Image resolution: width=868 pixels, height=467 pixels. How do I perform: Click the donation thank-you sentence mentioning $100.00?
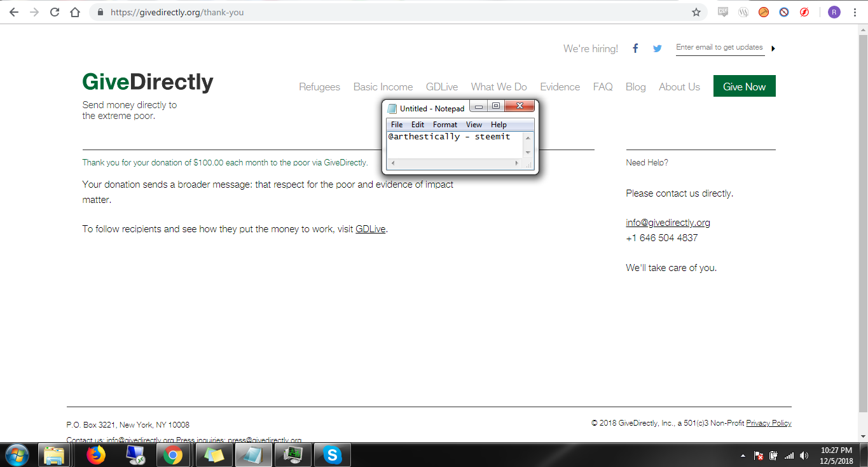225,162
